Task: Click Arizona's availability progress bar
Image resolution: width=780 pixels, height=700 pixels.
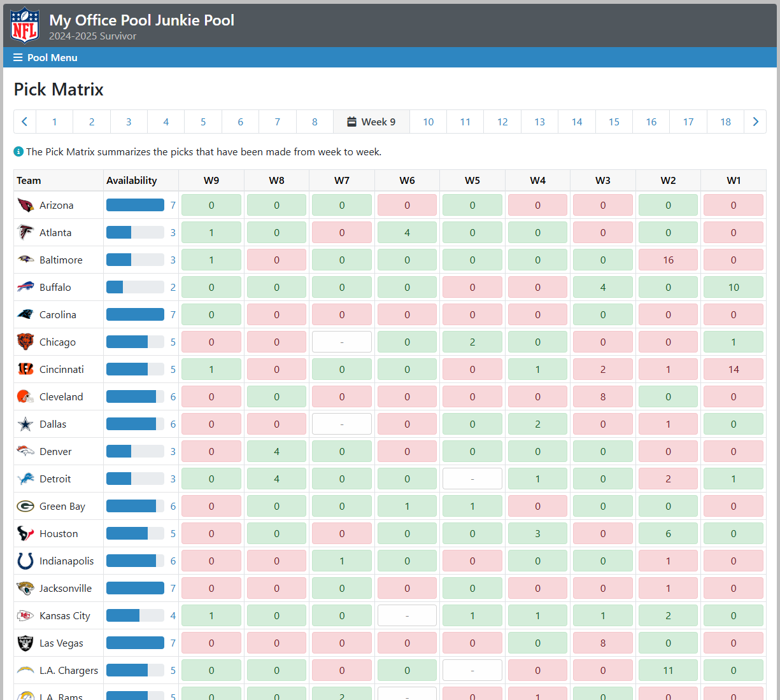Action: click(x=135, y=205)
